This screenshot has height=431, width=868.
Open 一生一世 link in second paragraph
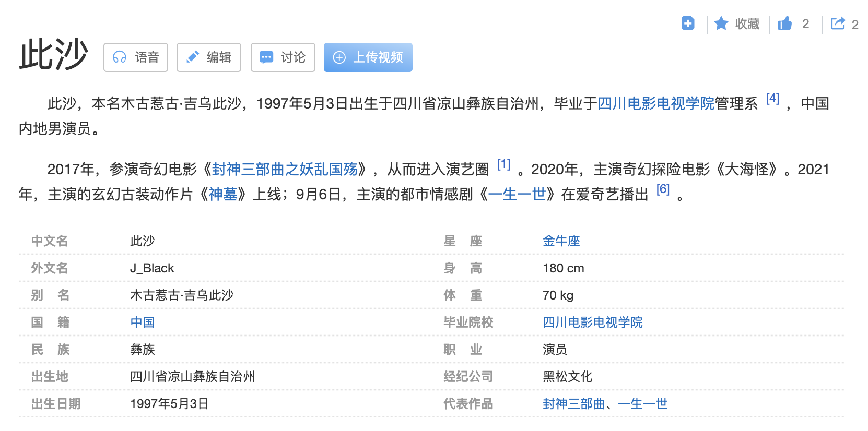coord(517,195)
